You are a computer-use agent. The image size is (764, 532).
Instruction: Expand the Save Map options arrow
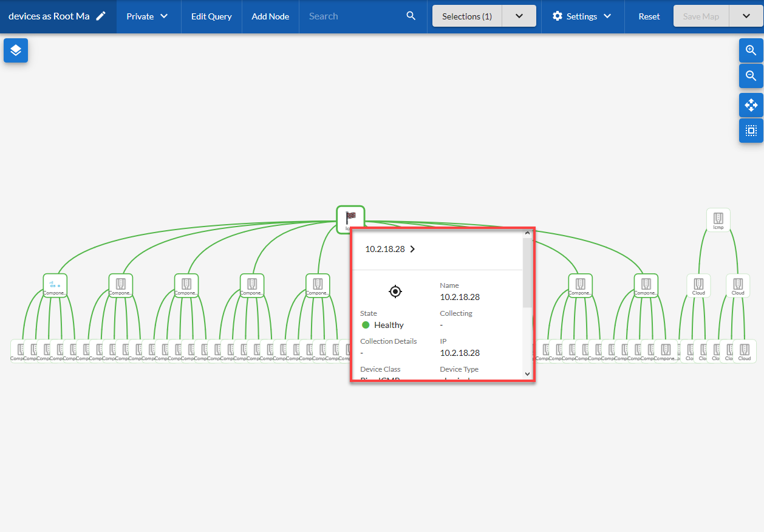coord(747,16)
